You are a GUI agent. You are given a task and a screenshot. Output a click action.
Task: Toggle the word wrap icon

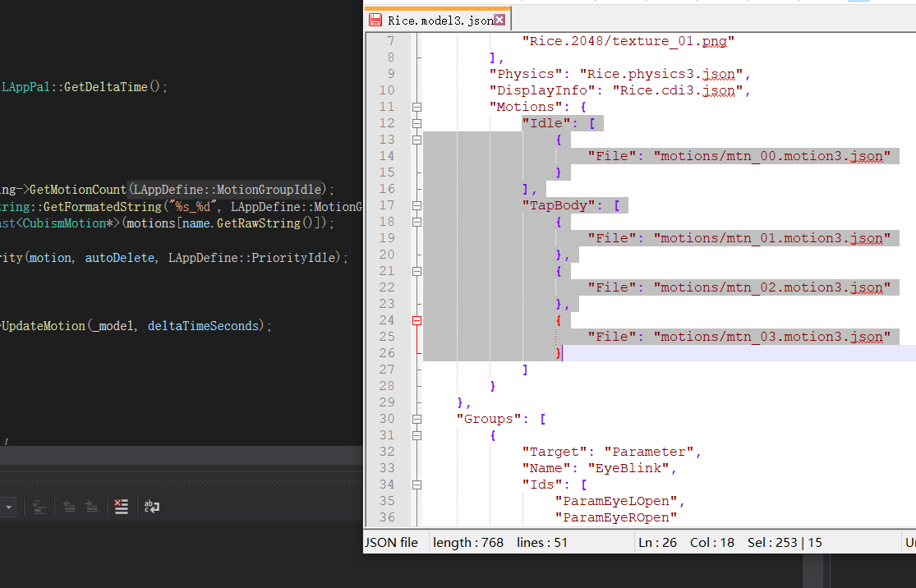coord(151,507)
